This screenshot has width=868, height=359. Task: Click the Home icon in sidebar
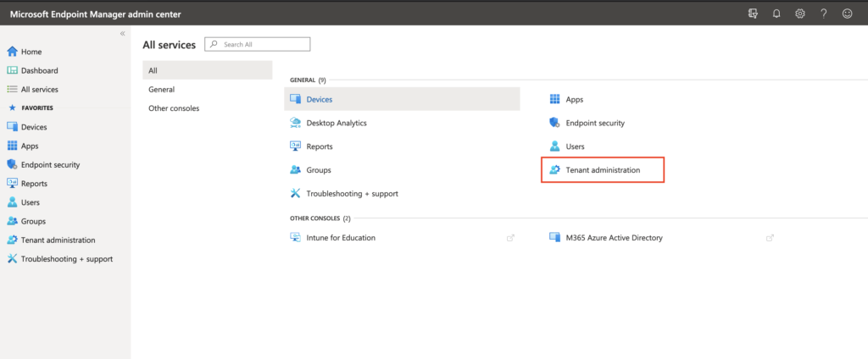coord(12,52)
